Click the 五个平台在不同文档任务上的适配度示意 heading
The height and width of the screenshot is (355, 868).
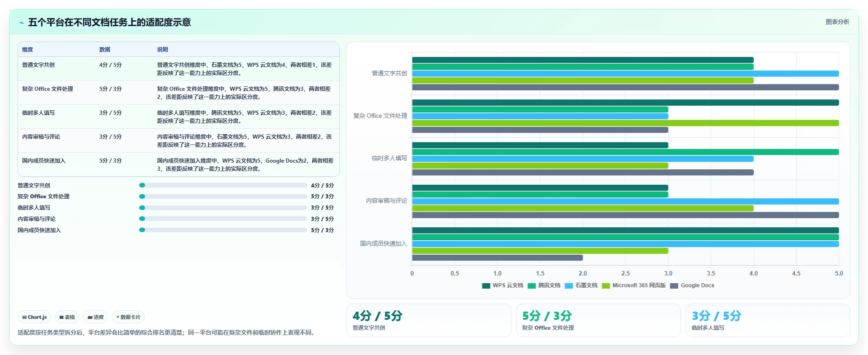tap(109, 23)
